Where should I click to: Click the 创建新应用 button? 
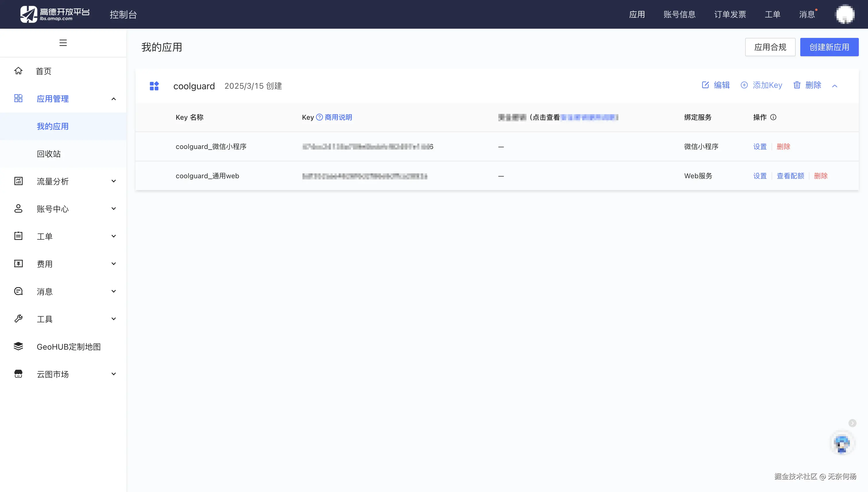tap(829, 47)
